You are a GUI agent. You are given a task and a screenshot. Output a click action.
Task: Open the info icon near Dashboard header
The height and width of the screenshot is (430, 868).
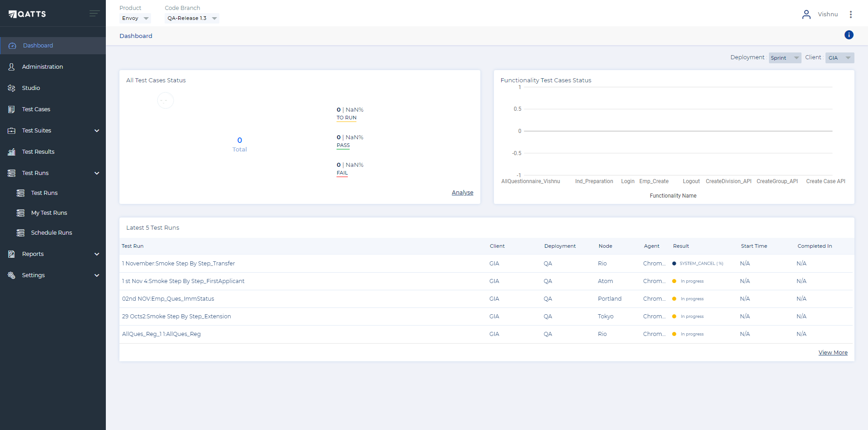point(849,35)
